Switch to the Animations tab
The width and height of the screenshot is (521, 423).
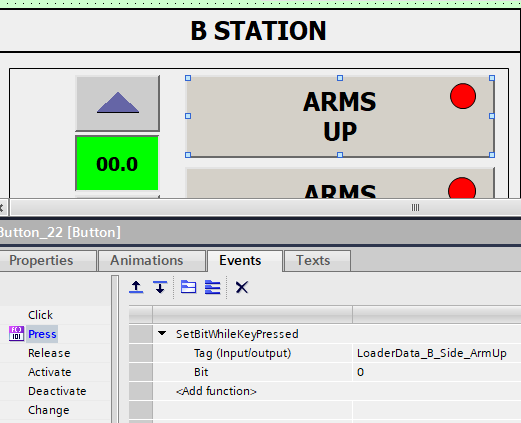[x=147, y=260]
